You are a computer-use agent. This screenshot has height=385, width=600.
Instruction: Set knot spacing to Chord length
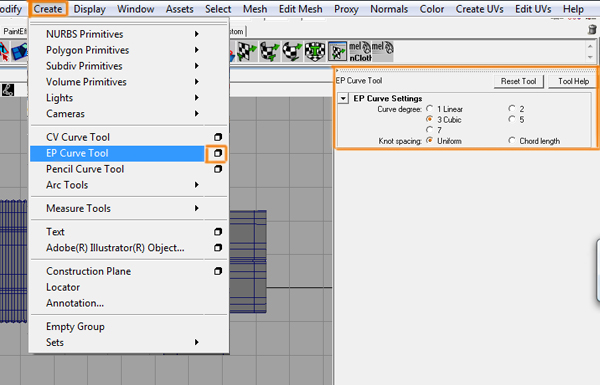512,140
